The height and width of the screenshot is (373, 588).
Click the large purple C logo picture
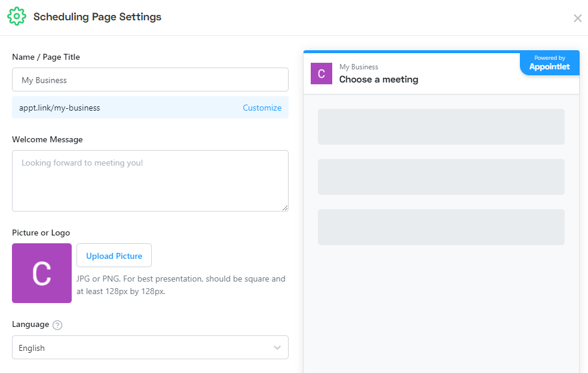tap(42, 273)
